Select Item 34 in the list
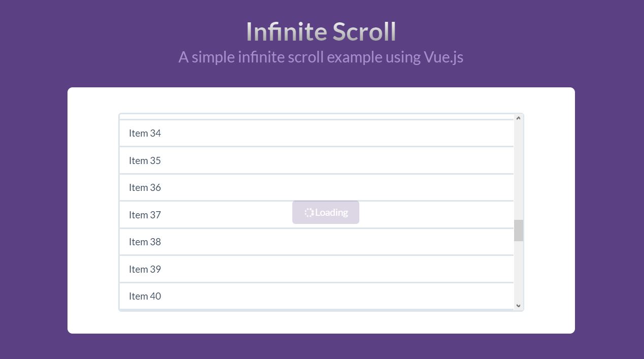Image resolution: width=644 pixels, height=359 pixels. pos(145,133)
